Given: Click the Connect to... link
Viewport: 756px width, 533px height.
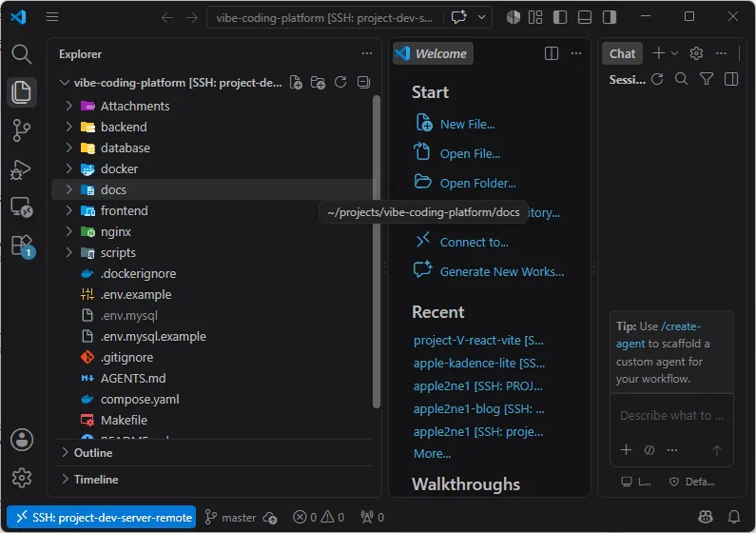Looking at the screenshot, I should coord(474,242).
